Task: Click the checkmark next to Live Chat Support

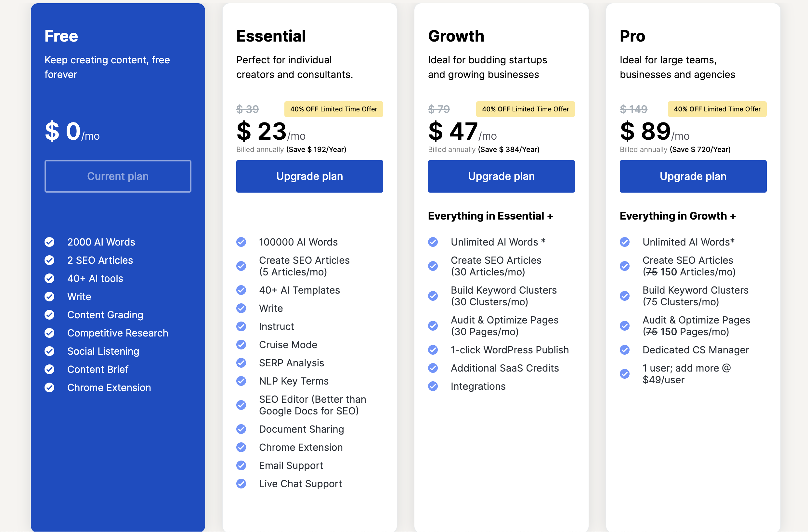Action: pos(241,484)
